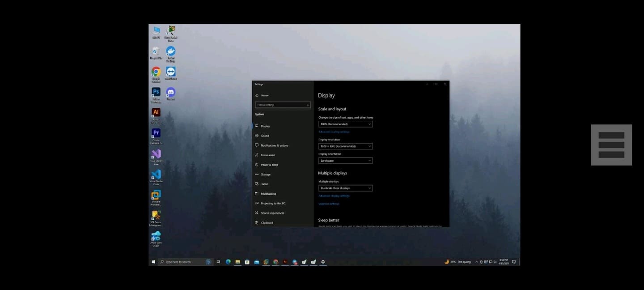This screenshot has height=290, width=644.
Task: Click the taskbar clock and date
Action: click(x=503, y=262)
